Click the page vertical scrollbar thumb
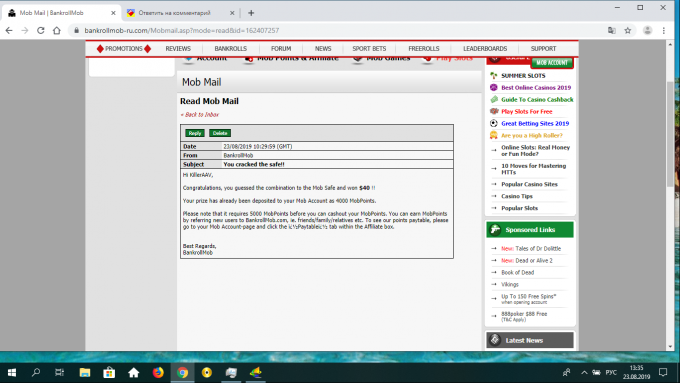 point(670,134)
